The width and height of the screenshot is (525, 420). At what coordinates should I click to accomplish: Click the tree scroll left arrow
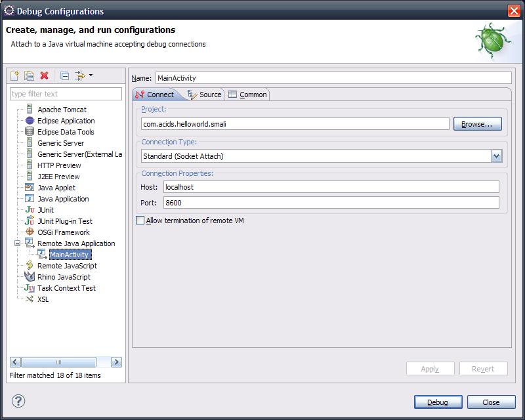pos(15,362)
